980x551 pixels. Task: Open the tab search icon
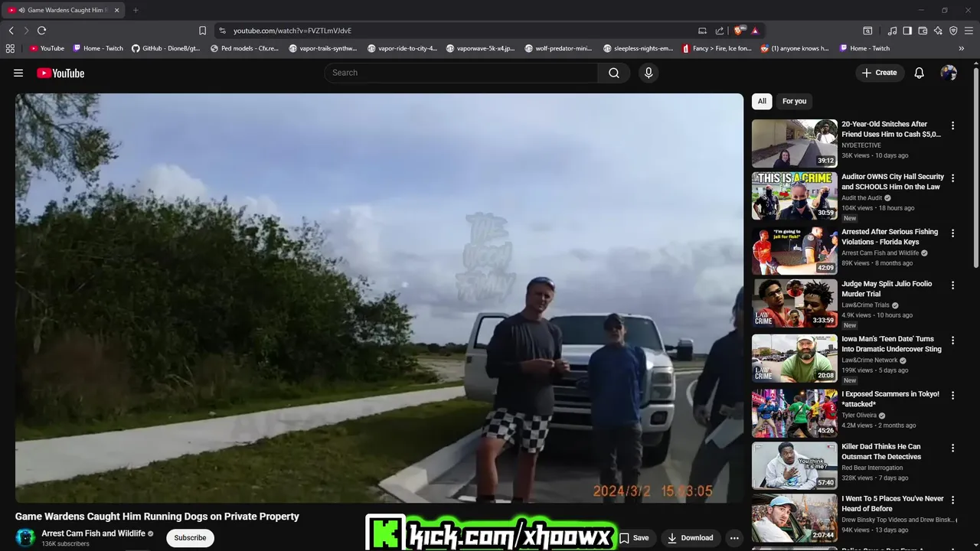[867, 31]
